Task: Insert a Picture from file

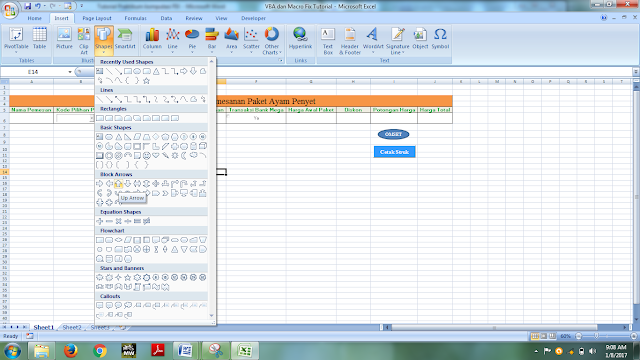Action: coord(64,40)
